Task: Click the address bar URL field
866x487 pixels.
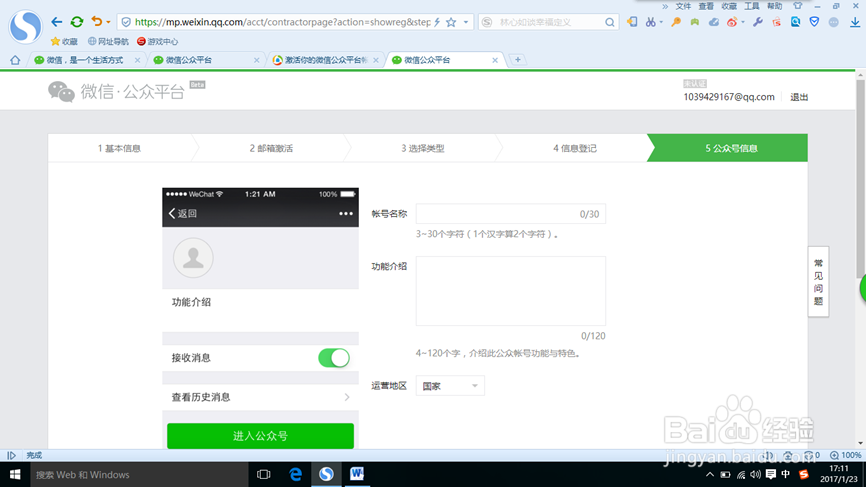Action: [x=282, y=22]
